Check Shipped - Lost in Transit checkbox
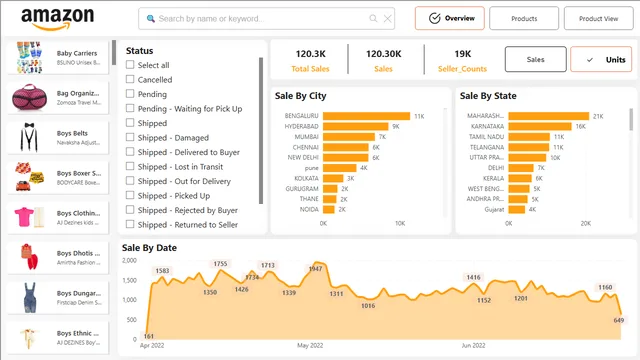 click(130, 166)
